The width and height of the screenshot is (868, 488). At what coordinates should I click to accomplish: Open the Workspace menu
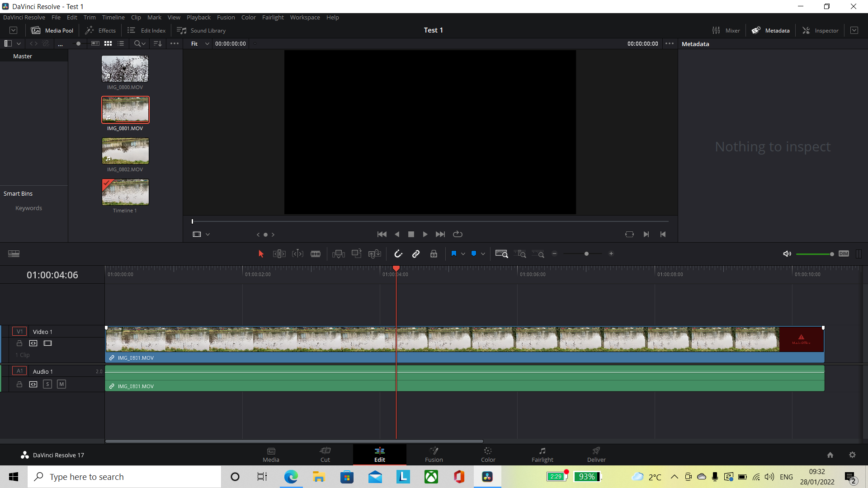tap(305, 17)
